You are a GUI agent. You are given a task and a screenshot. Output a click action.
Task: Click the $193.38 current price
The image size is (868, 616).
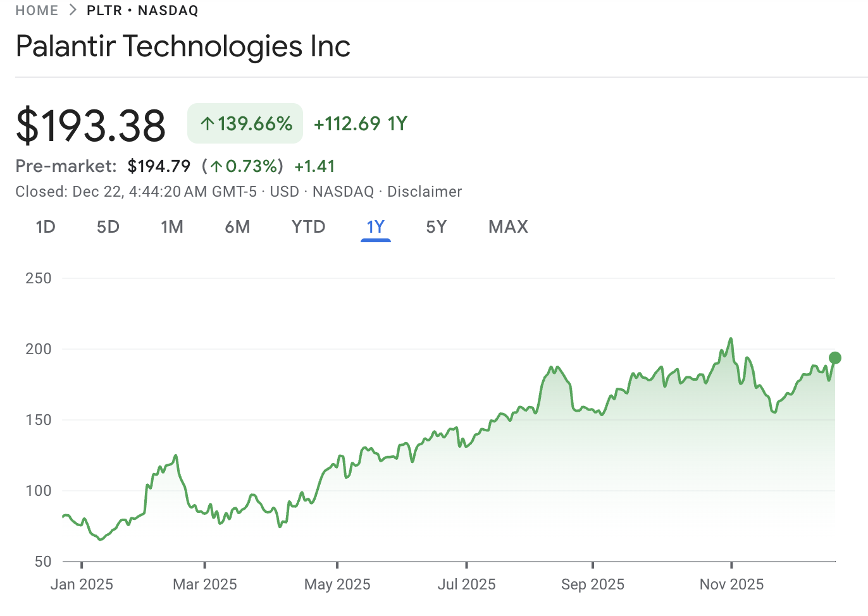point(90,124)
